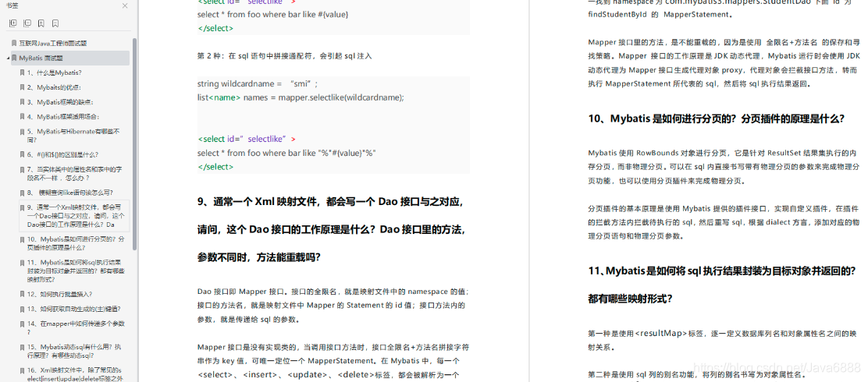Click the paragraph starting Mapper 接口是没有实现类的
Screen dimensions: 868x382
[334, 361]
